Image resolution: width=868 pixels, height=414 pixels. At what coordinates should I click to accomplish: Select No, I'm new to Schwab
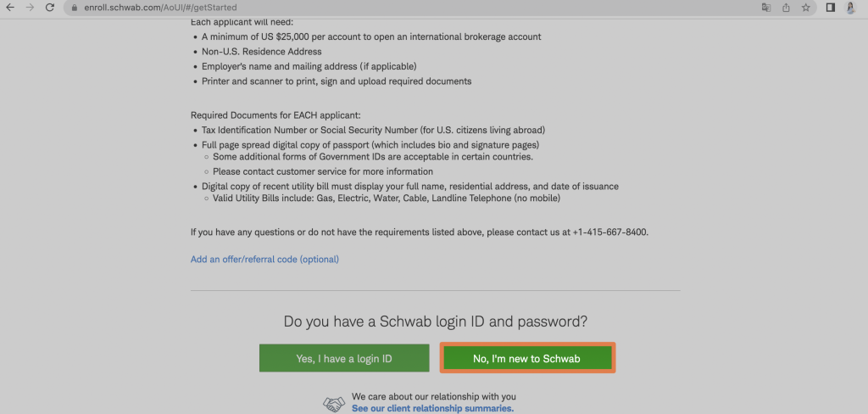pos(527,358)
